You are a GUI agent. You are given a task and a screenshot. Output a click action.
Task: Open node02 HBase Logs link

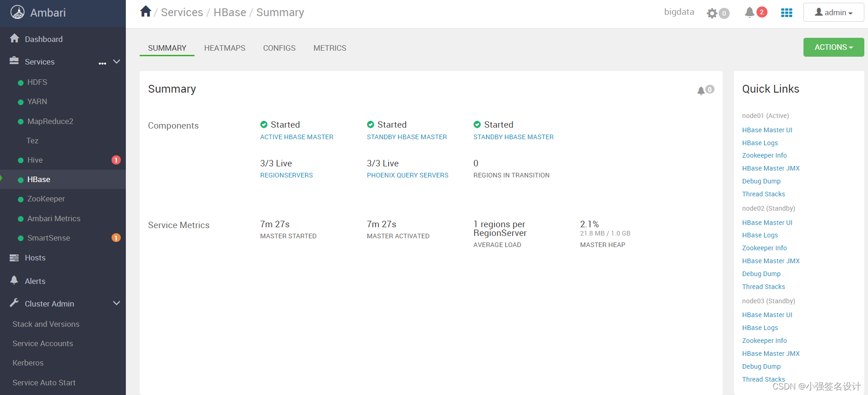760,235
